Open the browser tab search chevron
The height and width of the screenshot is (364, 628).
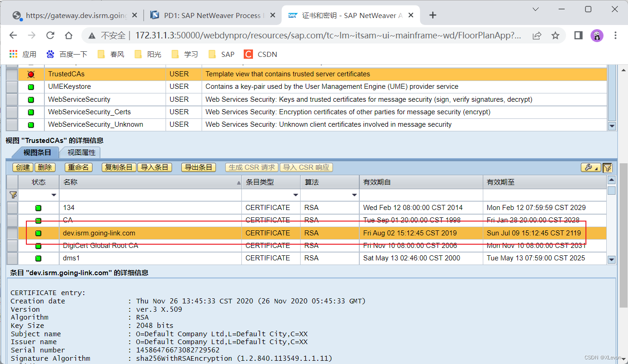tap(536, 9)
